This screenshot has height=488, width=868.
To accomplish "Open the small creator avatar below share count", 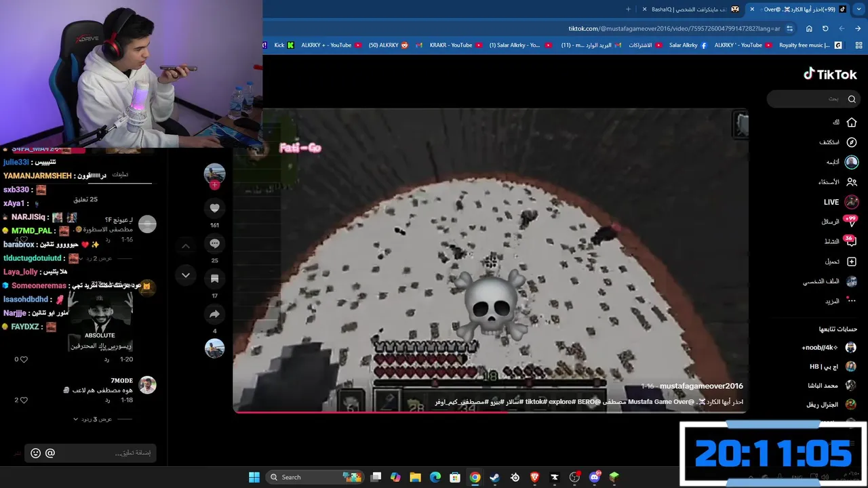I will pos(214,348).
